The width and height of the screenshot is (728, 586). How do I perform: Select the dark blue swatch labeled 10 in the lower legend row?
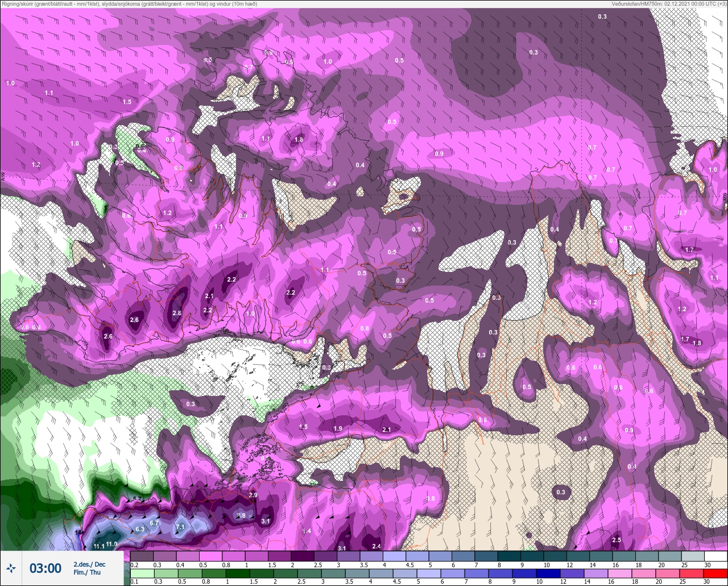pyautogui.click(x=548, y=573)
